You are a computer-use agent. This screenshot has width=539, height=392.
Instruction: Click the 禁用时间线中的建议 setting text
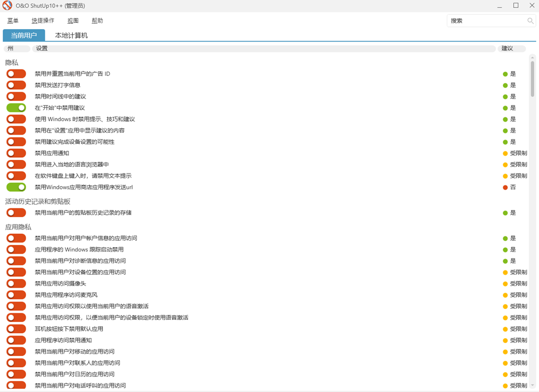click(x=60, y=96)
